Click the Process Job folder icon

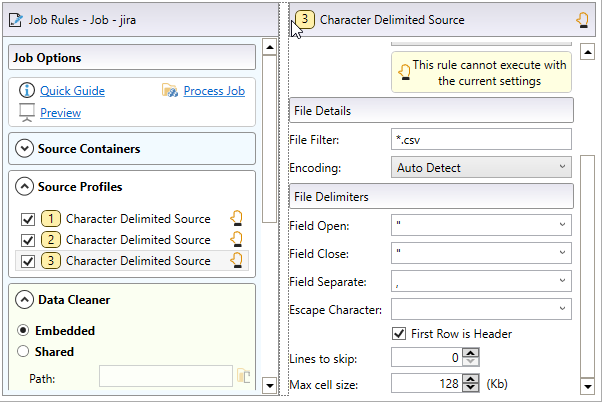[x=170, y=91]
